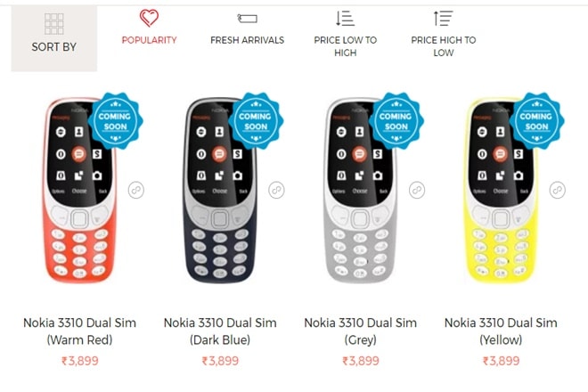588x392 pixels.
Task: Open Nokia 3310 Dual Sim (Grey) title
Action: tap(361, 331)
